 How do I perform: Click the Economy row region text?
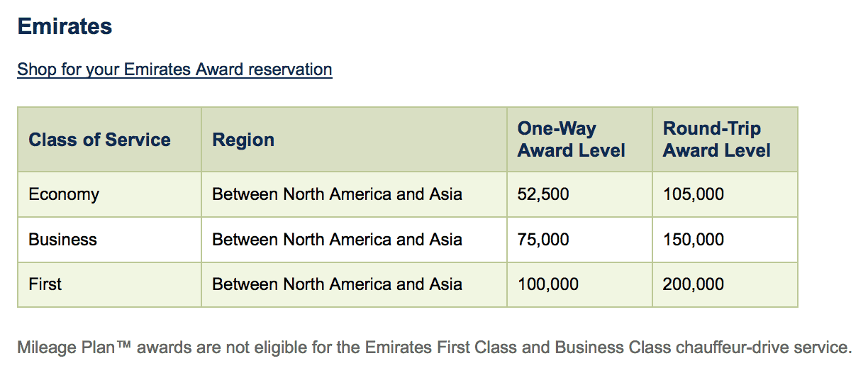(337, 194)
